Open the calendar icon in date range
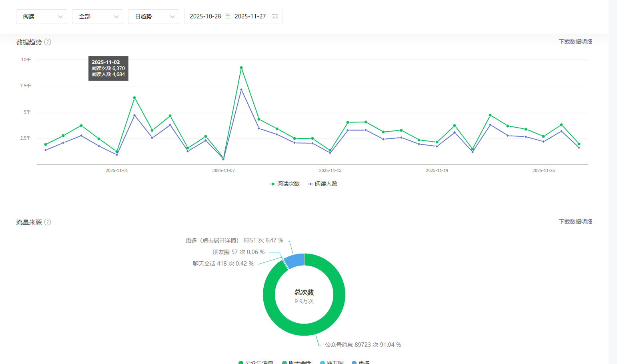The height and width of the screenshot is (364, 617). coord(275,16)
